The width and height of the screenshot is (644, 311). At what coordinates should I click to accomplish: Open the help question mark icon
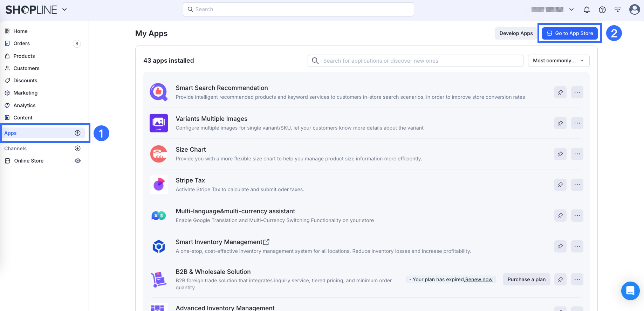602,10
